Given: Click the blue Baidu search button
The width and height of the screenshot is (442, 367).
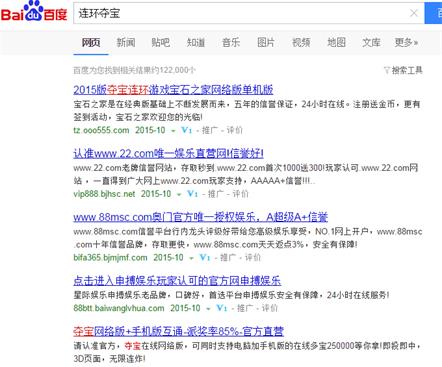Looking at the screenshot, I should (x=433, y=13).
